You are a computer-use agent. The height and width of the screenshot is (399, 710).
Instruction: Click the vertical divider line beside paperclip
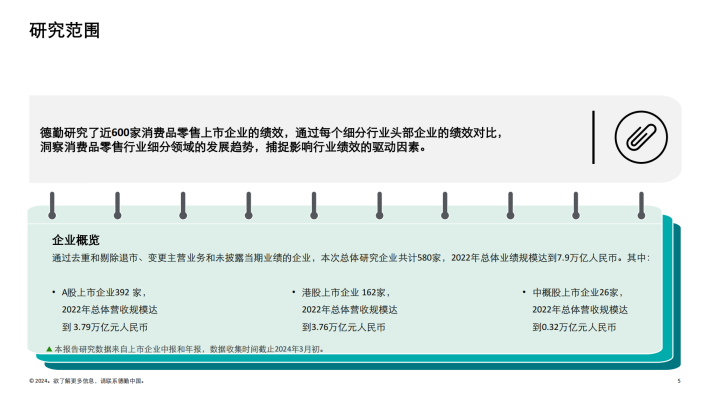pyautogui.click(x=593, y=137)
